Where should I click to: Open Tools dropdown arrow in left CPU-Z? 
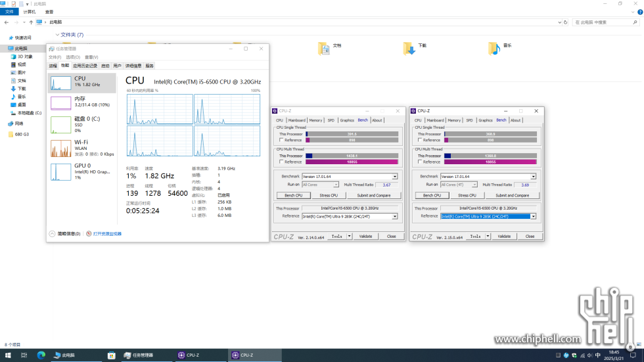(x=349, y=237)
